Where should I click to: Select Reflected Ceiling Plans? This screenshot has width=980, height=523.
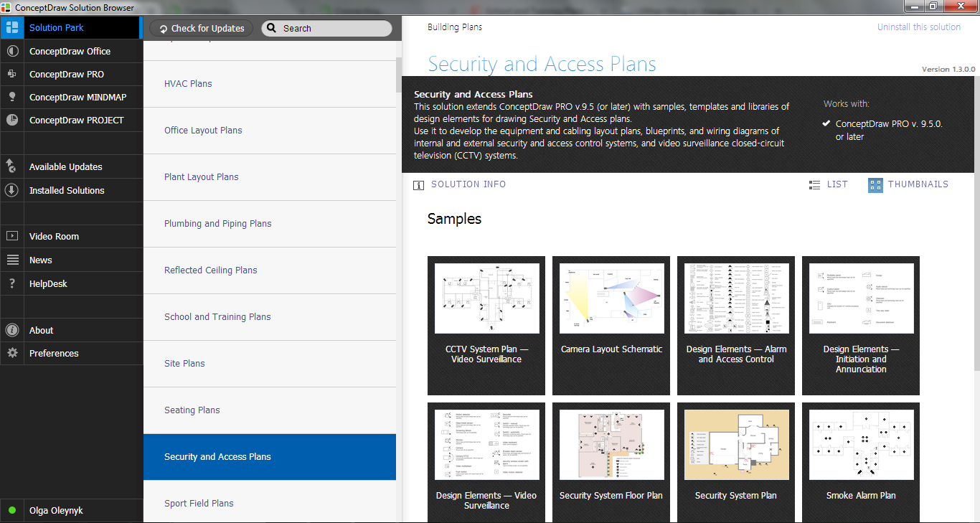pos(270,270)
